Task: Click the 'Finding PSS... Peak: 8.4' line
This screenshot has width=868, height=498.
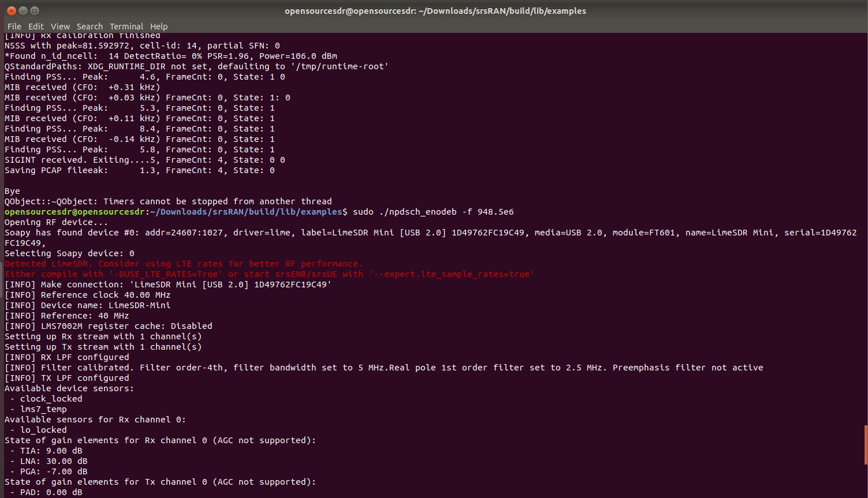Action: [140, 129]
